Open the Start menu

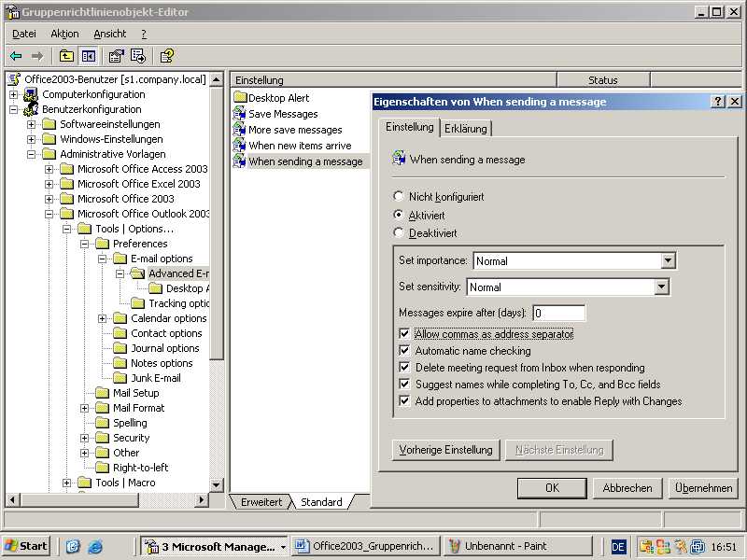click(x=26, y=546)
